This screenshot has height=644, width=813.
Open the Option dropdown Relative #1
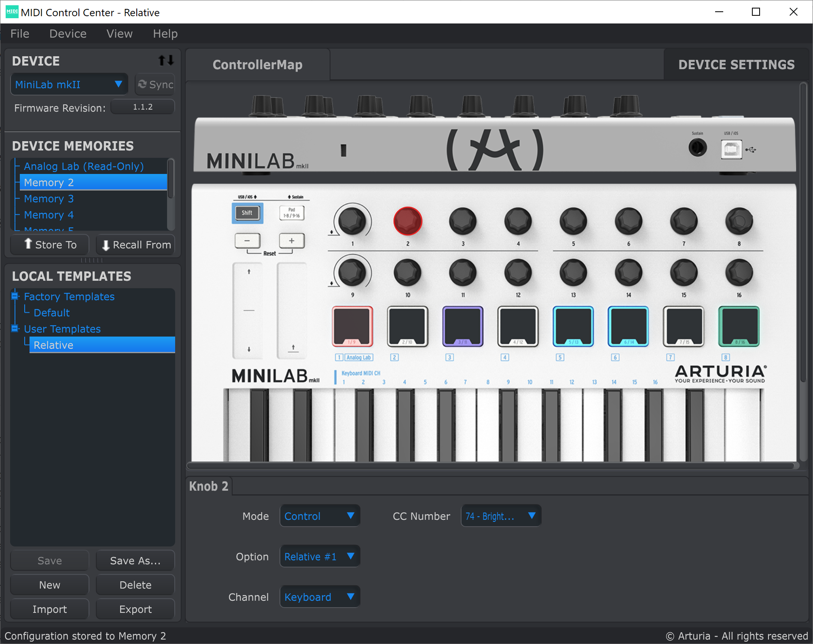click(x=320, y=556)
